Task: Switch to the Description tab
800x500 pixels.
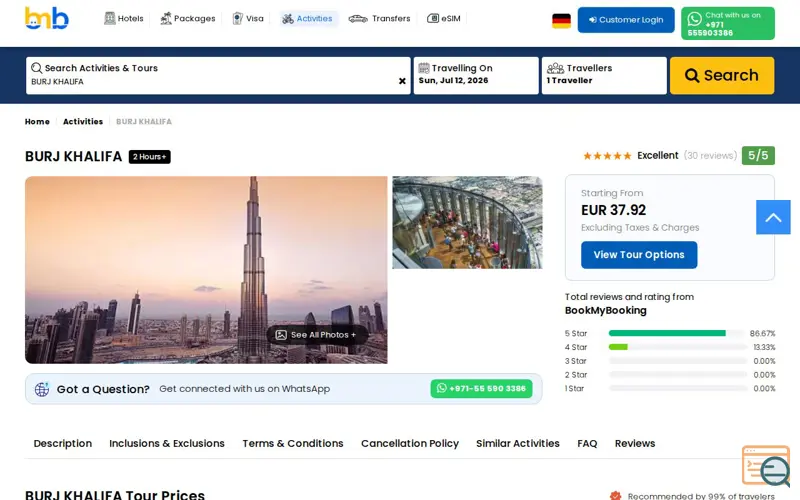Action: (x=63, y=443)
